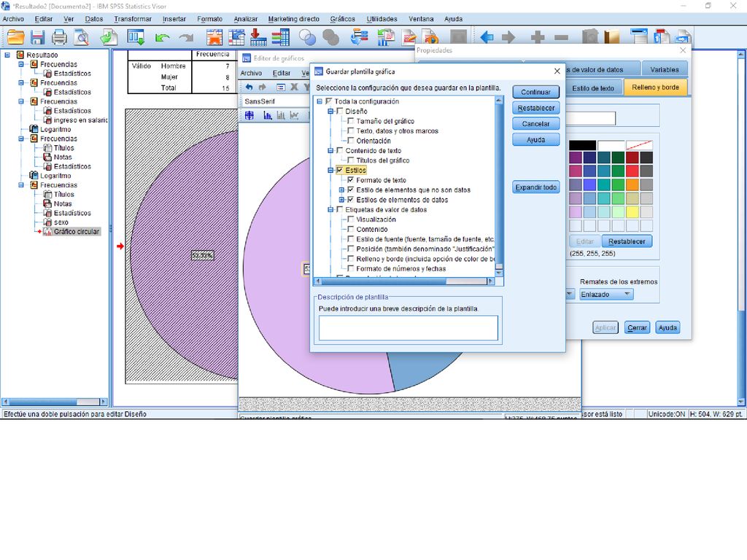Click the data table icon in chart editor
Image resolution: width=747 pixels, height=560 pixels.
[249, 115]
